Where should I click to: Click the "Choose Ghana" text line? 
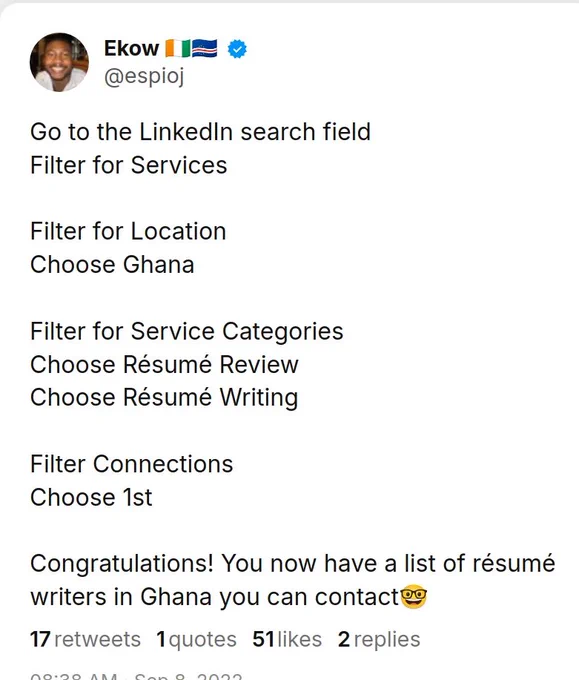pos(112,265)
